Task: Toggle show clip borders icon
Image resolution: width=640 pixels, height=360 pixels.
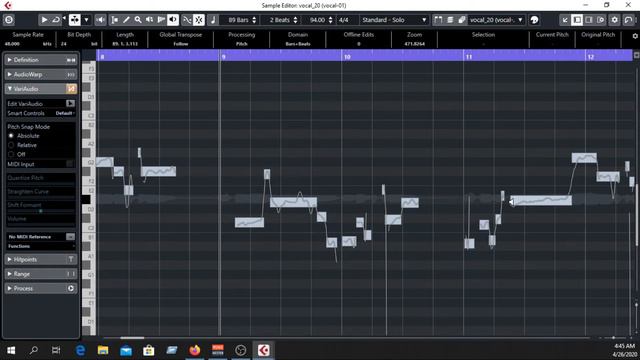Action: click(438, 20)
